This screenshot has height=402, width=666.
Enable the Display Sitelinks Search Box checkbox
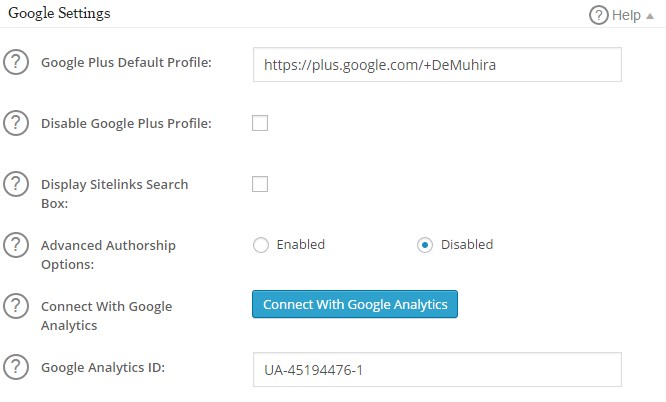pyautogui.click(x=260, y=184)
